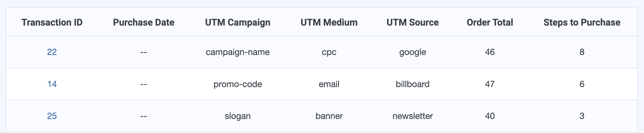Click the campaign-name cell

[238, 52]
